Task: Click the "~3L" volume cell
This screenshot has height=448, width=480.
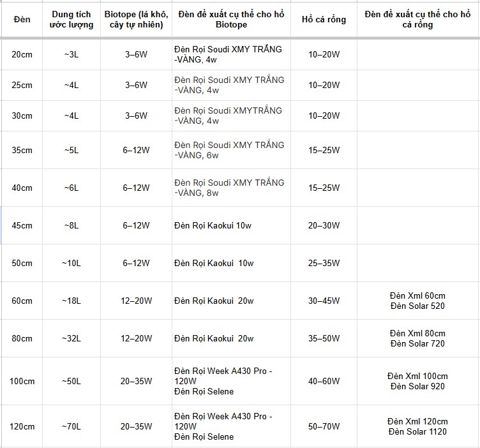Action: [71, 54]
